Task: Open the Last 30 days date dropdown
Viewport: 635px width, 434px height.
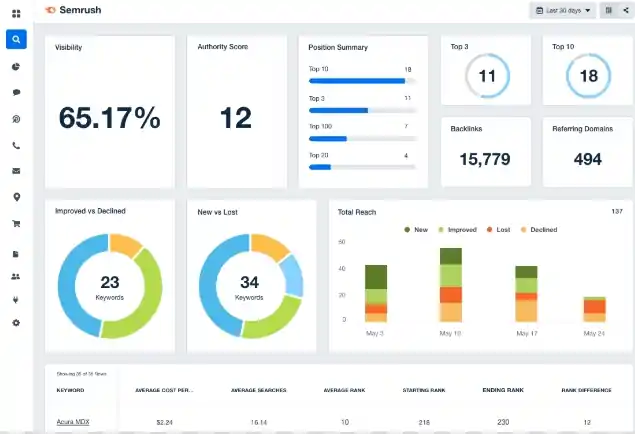Action: tap(563, 11)
